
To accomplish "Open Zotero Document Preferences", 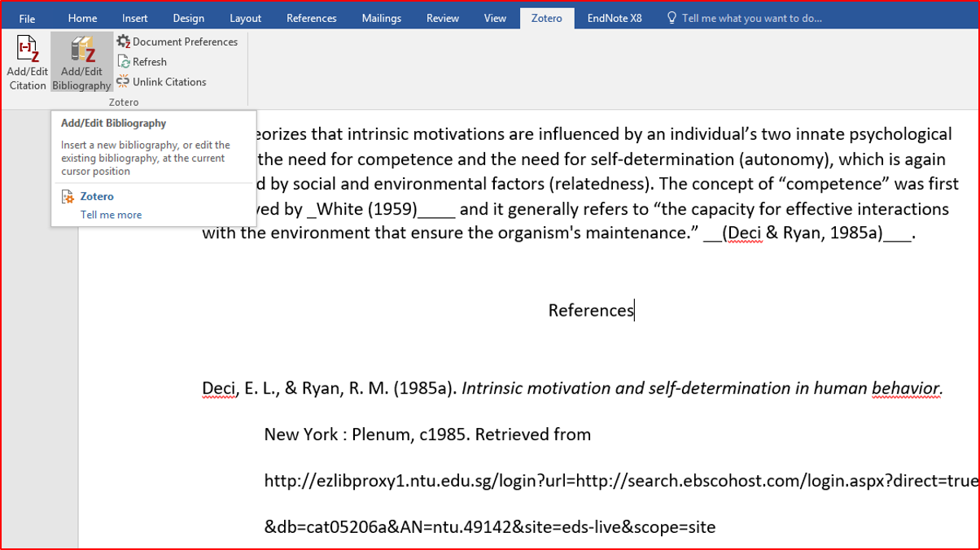I will (x=177, y=41).
